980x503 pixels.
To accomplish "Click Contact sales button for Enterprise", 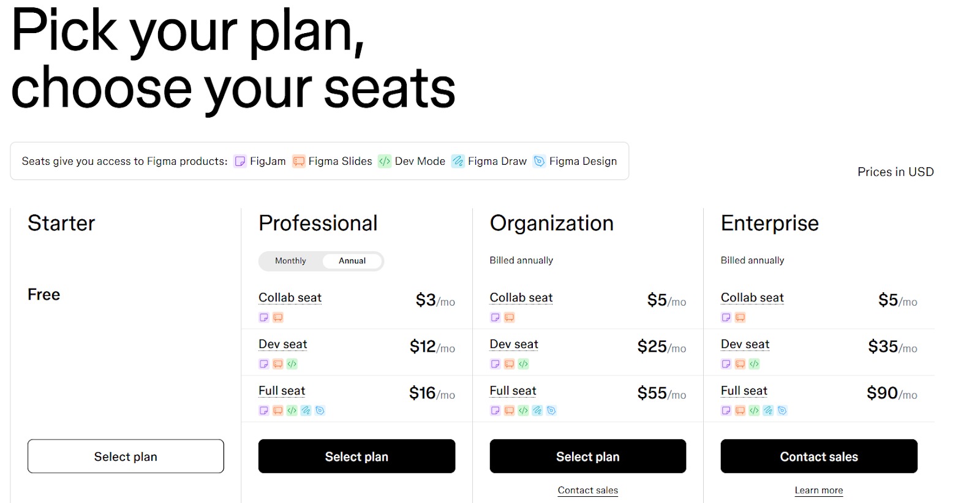I will (819, 456).
